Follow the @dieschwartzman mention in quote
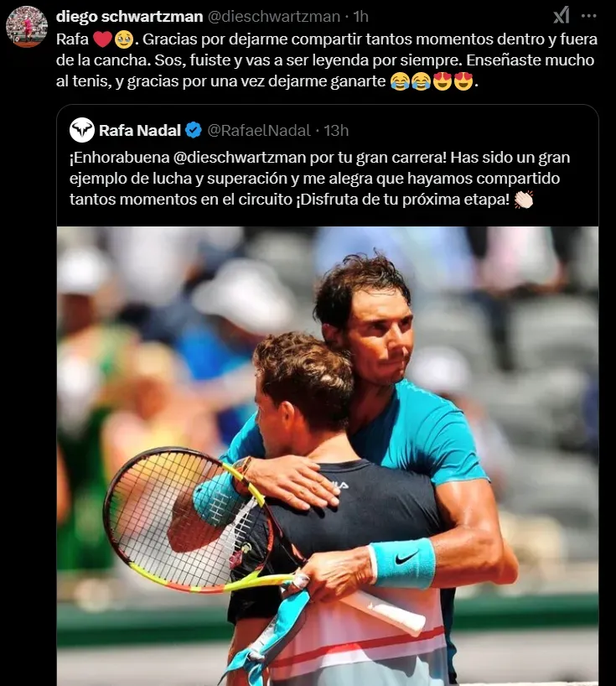Image resolution: width=616 pixels, height=686 pixels. point(240,158)
